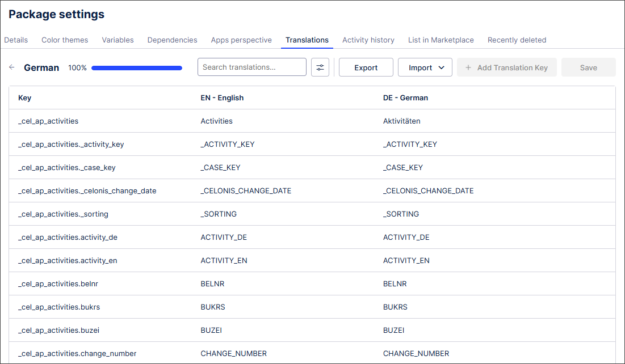Open the Recently deleted tab
The height and width of the screenshot is (364, 625).
pos(517,40)
